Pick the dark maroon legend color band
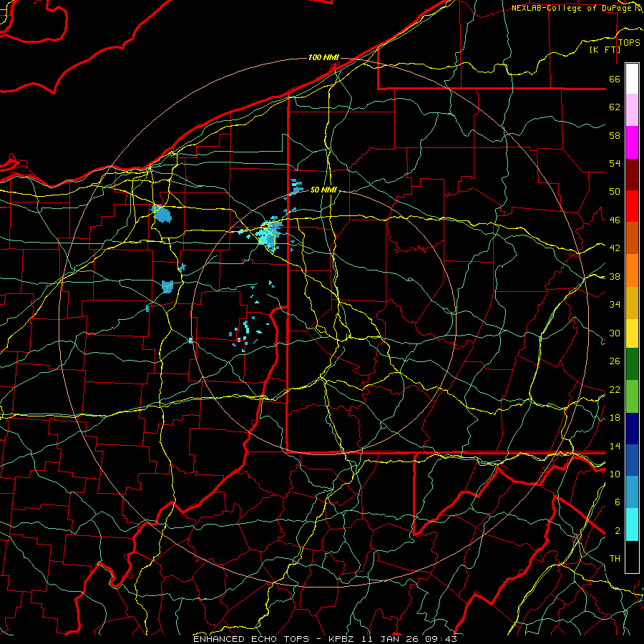 coord(632,174)
